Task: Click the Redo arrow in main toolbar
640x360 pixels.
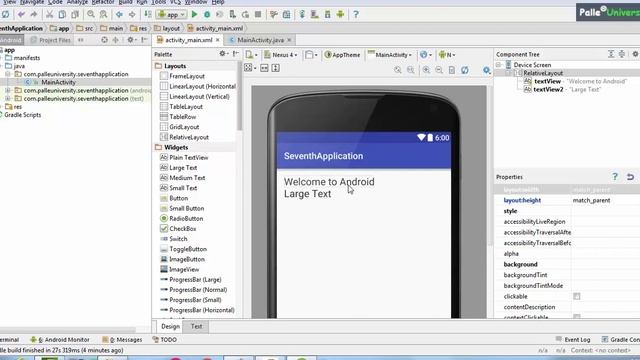Action: (33, 15)
